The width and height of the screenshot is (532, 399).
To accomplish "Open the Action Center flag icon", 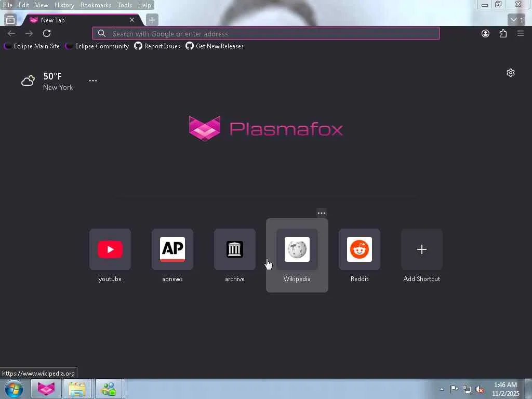I will pyautogui.click(x=454, y=389).
